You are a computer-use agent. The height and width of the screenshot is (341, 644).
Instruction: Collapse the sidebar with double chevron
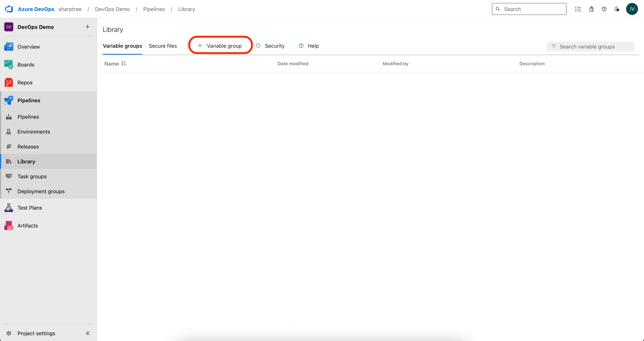(88, 333)
